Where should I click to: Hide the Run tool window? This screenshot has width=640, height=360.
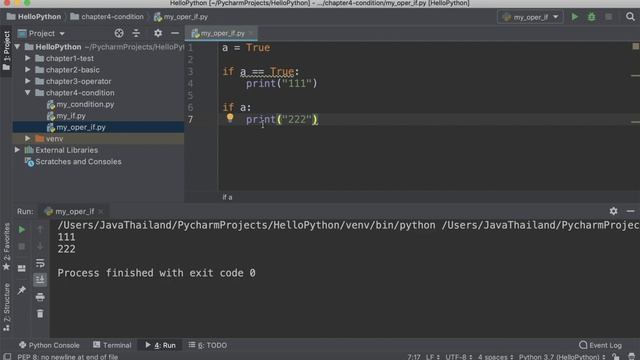click(631, 211)
